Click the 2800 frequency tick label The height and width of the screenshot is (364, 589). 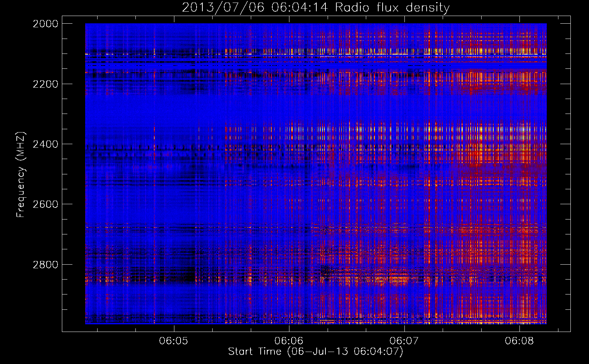(46, 265)
